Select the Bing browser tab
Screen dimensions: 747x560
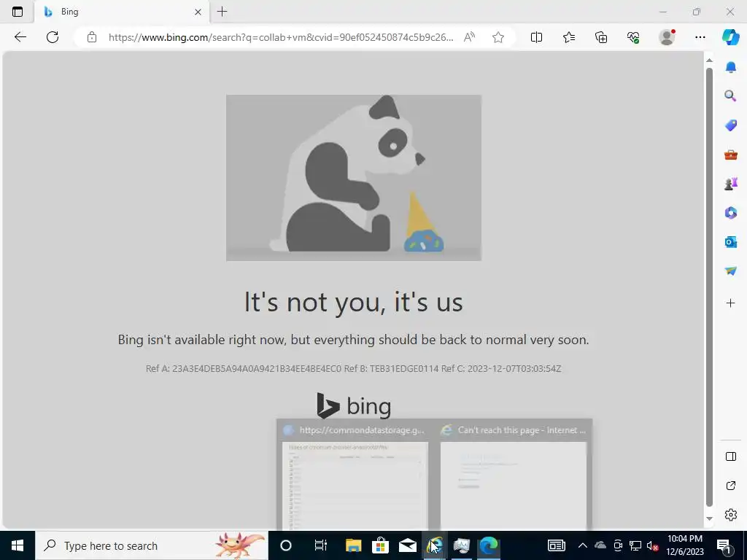pyautogui.click(x=122, y=12)
